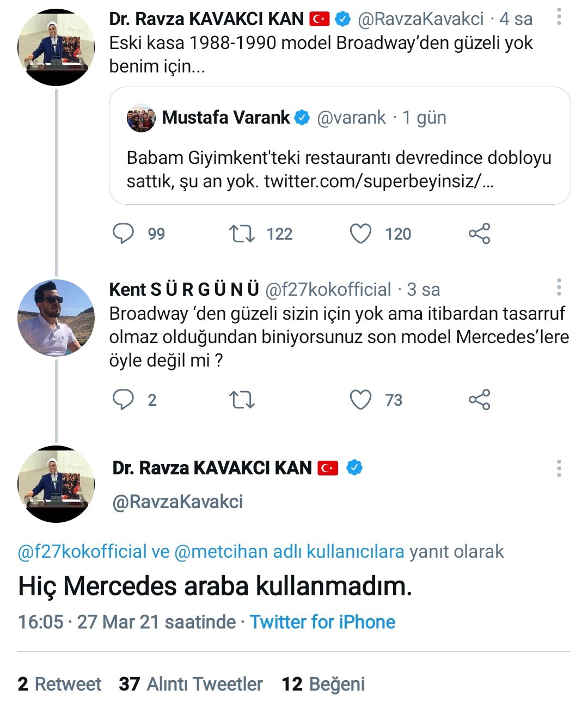This screenshot has width=588, height=714.
Task: Like the tweet with 120 likes
Action: 360,234
